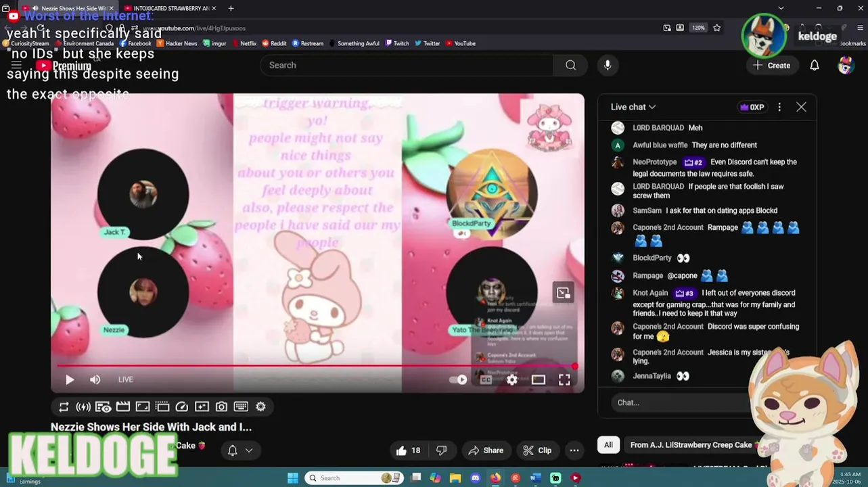Click the voice search microphone icon

click(608, 65)
